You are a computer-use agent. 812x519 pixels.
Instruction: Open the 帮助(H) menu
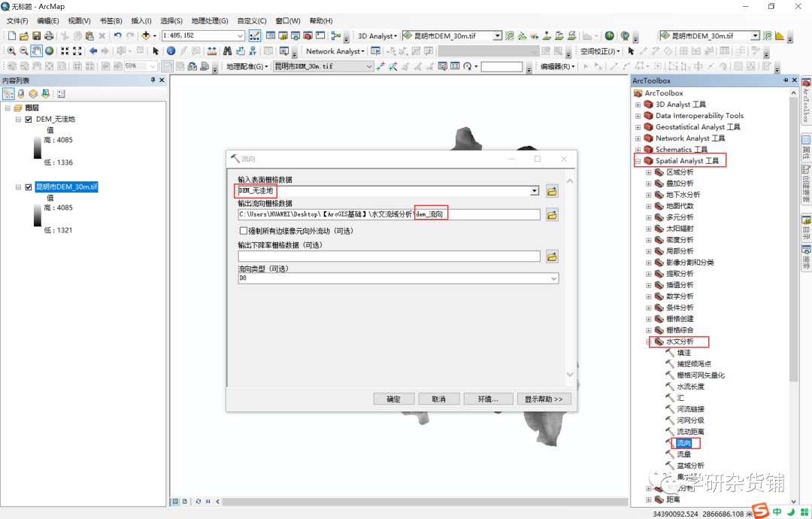pos(321,21)
